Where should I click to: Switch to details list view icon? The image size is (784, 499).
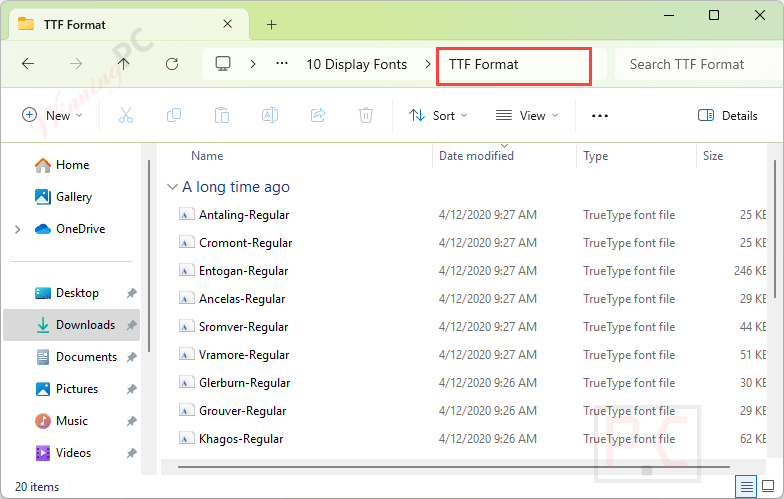tap(746, 486)
